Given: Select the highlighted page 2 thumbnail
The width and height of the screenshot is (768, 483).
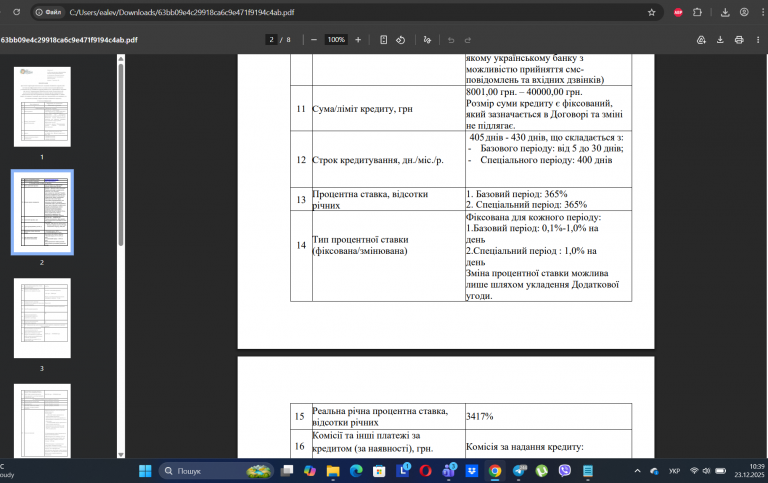Looking at the screenshot, I should (x=42, y=212).
